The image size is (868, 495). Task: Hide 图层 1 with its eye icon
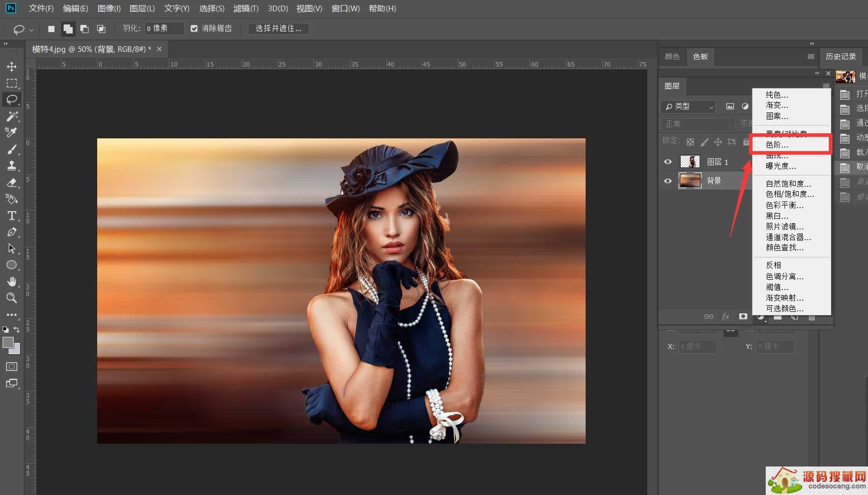[x=668, y=162]
